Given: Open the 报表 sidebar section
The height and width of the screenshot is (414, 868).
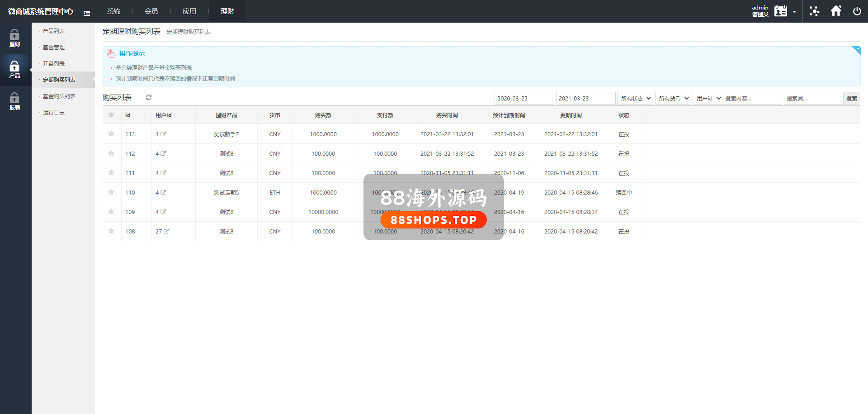Looking at the screenshot, I should click(x=14, y=101).
